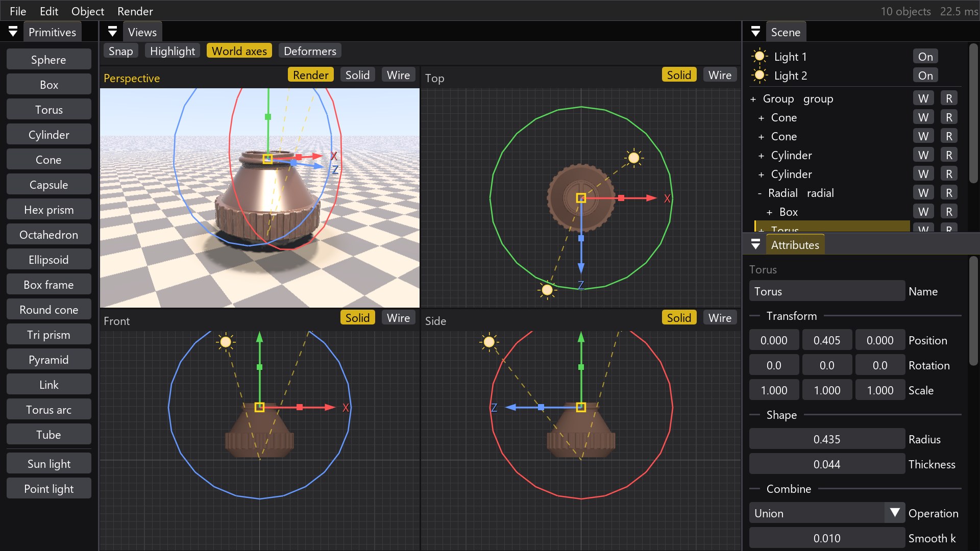Collapse the Radial tree node
This screenshot has width=980, height=551.
(x=760, y=193)
